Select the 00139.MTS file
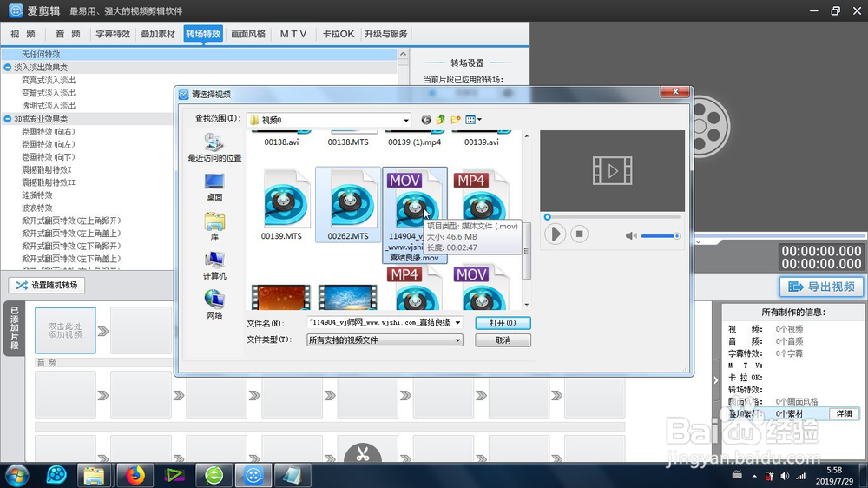This screenshot has width=868, height=488. pos(281,205)
